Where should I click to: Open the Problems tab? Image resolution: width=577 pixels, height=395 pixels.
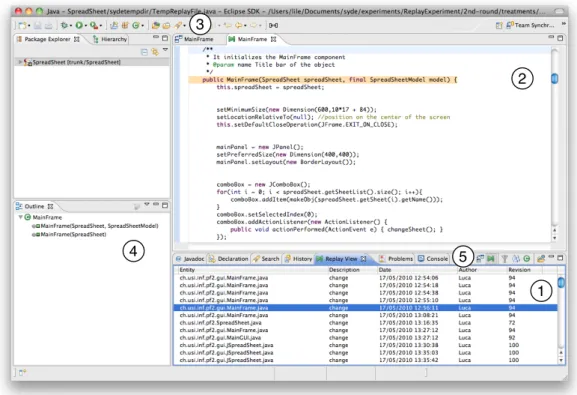[396, 259]
